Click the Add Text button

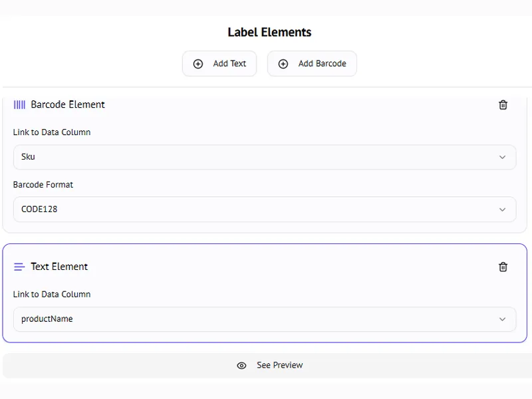click(219, 63)
